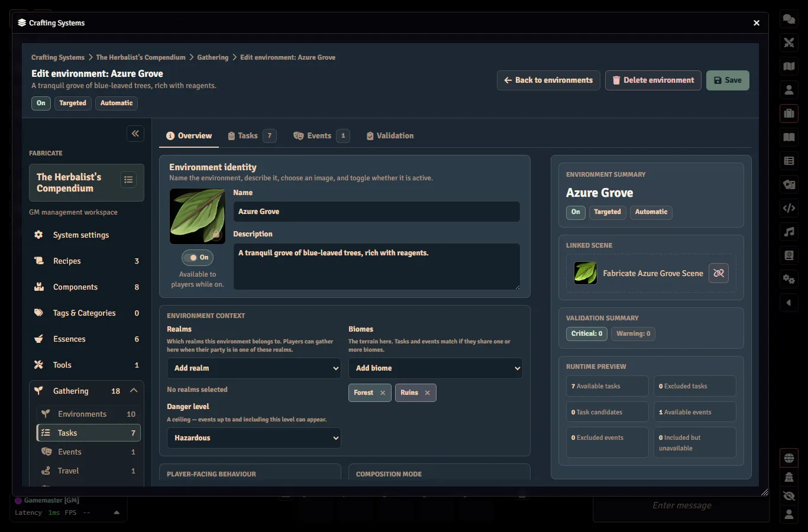
Task: Click the linked scene leaf thumbnail
Action: [x=586, y=273]
